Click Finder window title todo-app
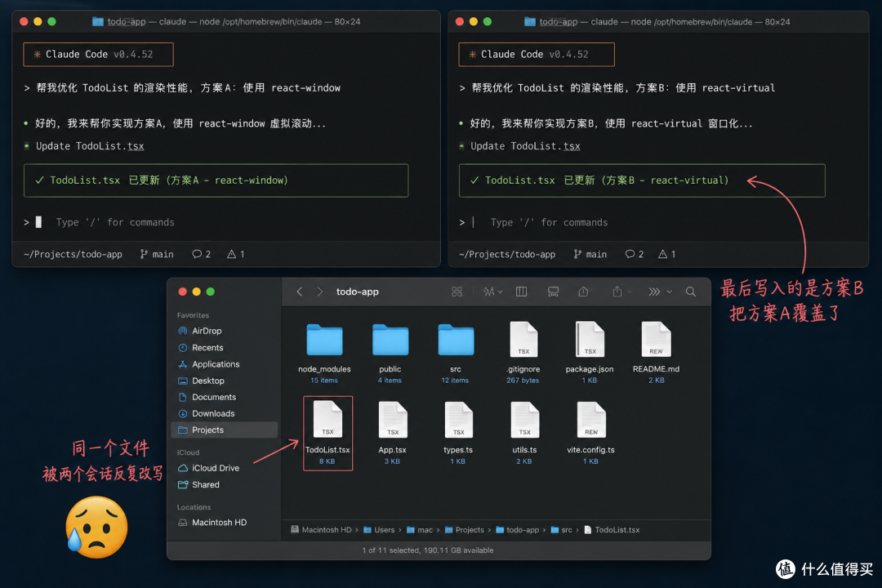The width and height of the screenshot is (882, 588). [x=357, y=292]
